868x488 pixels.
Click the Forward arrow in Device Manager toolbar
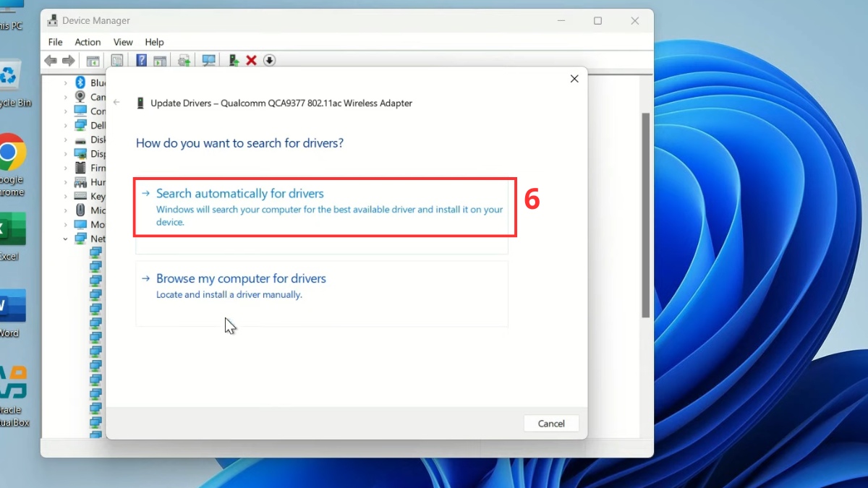click(69, 61)
